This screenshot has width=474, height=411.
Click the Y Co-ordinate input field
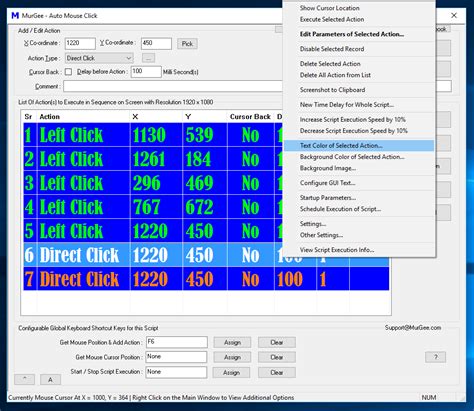156,43
